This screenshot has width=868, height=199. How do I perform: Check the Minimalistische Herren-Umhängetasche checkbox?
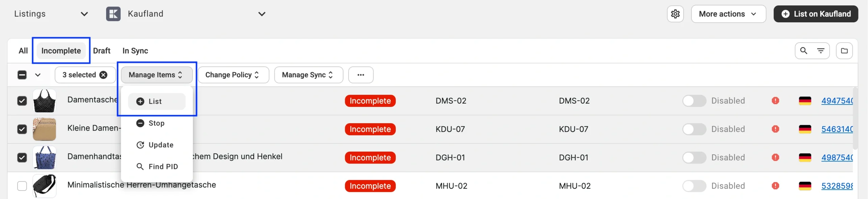[x=22, y=186]
